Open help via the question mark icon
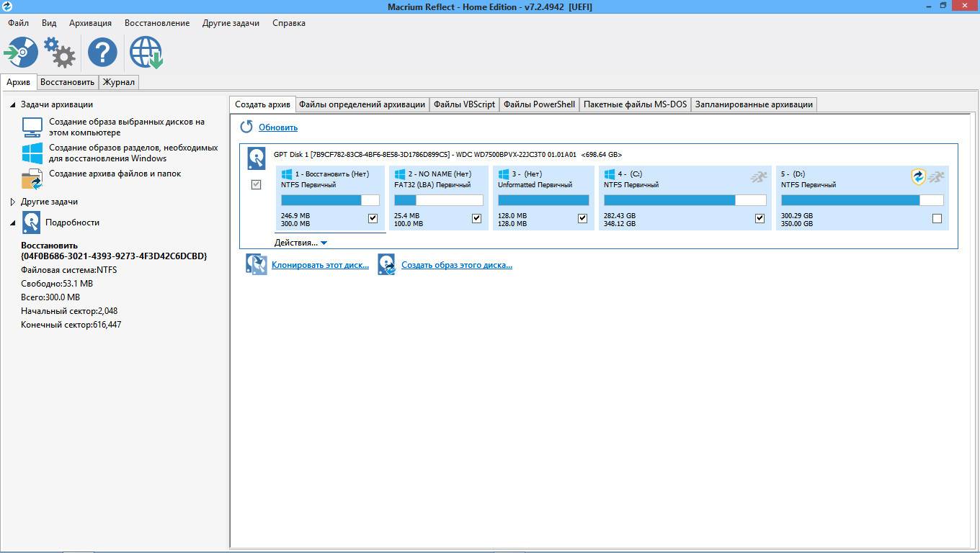980x553 pixels. 102,52
